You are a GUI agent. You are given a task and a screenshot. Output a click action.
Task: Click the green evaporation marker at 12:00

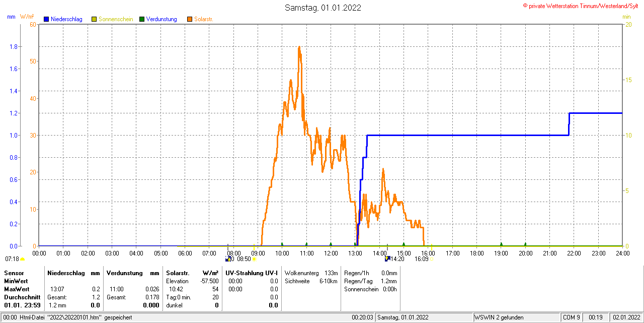coord(331,244)
